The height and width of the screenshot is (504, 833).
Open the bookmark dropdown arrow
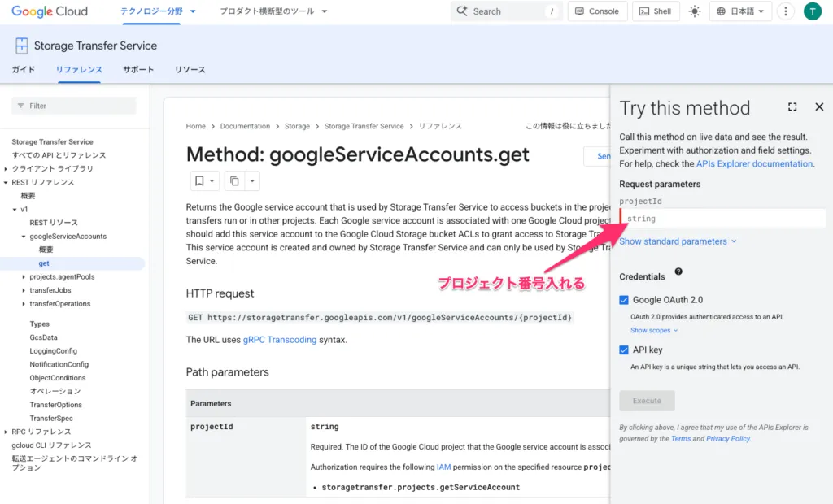click(x=212, y=181)
